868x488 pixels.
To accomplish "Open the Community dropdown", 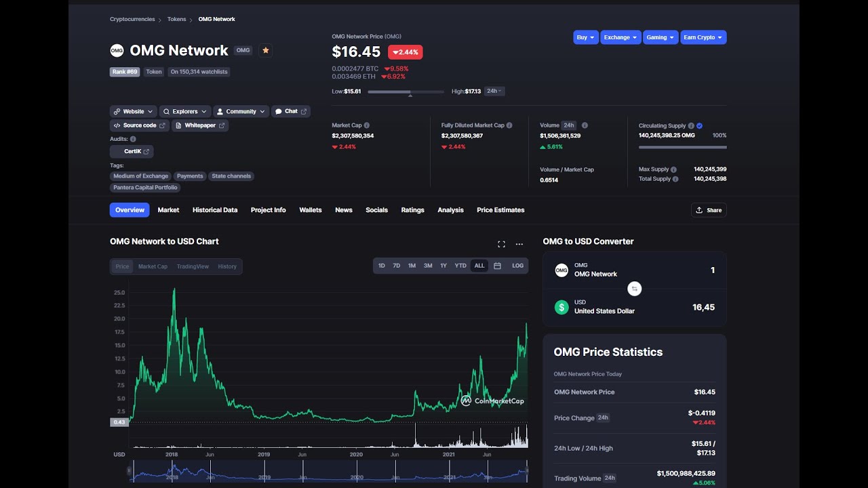I will tap(241, 111).
